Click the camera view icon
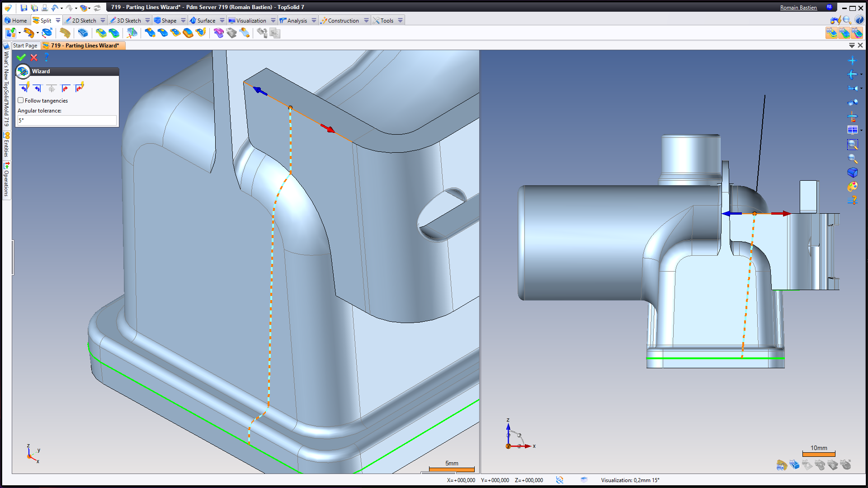Screen dimensions: 868x488 [x=852, y=102]
